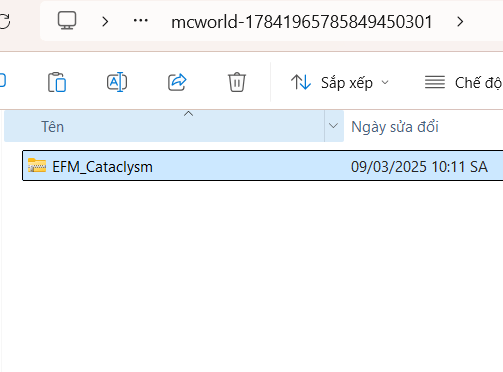Click the This PC monitor icon
This screenshot has height=372, width=503.
(x=67, y=21)
